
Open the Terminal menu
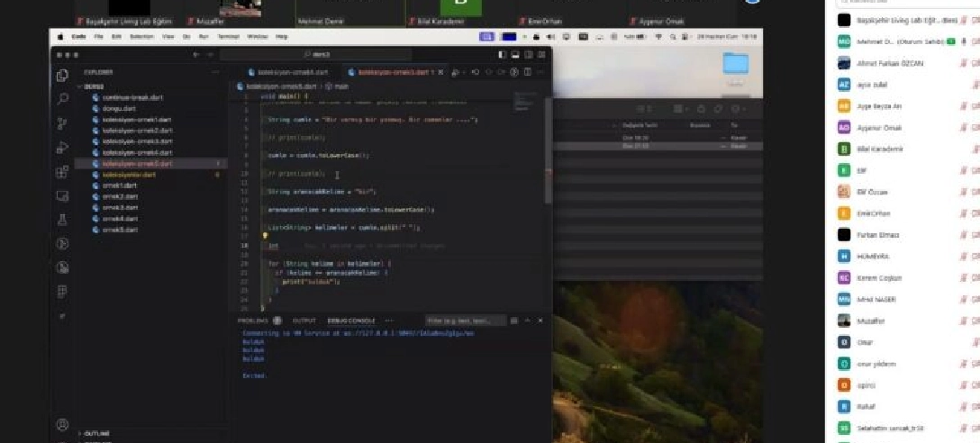click(228, 37)
